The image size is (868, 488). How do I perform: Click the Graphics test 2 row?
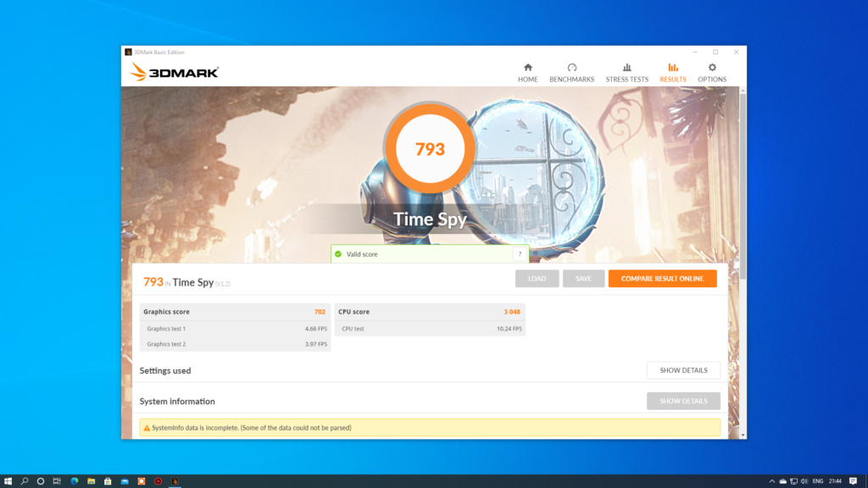(236, 344)
